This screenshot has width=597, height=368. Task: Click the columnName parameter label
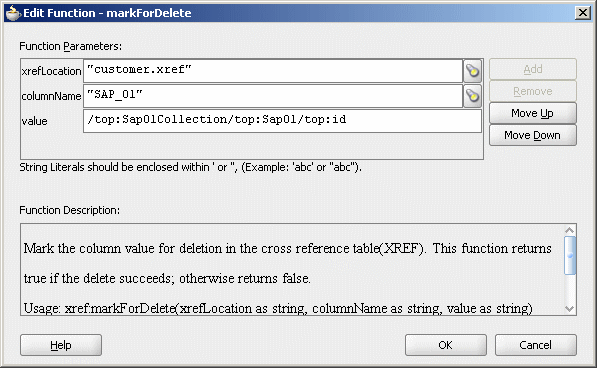click(x=51, y=96)
